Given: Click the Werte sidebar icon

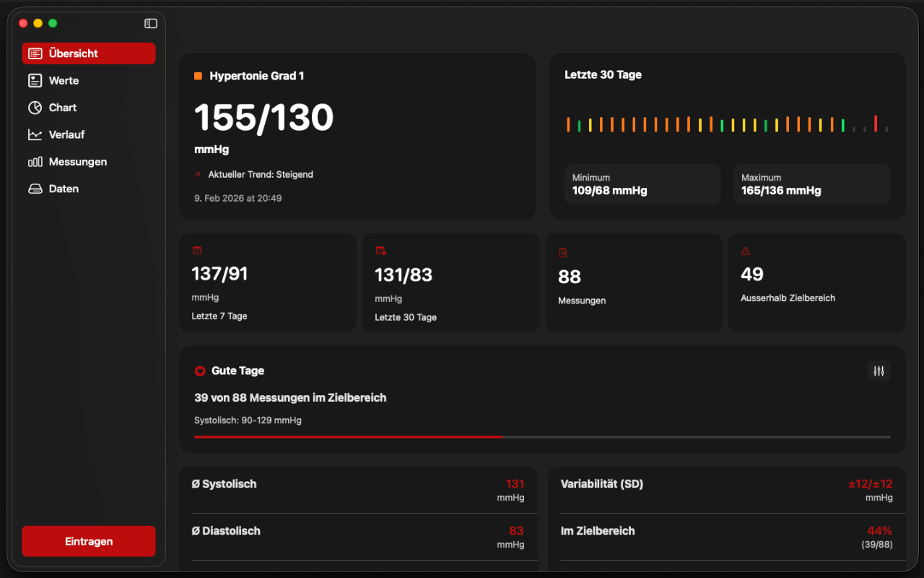Looking at the screenshot, I should (35, 81).
